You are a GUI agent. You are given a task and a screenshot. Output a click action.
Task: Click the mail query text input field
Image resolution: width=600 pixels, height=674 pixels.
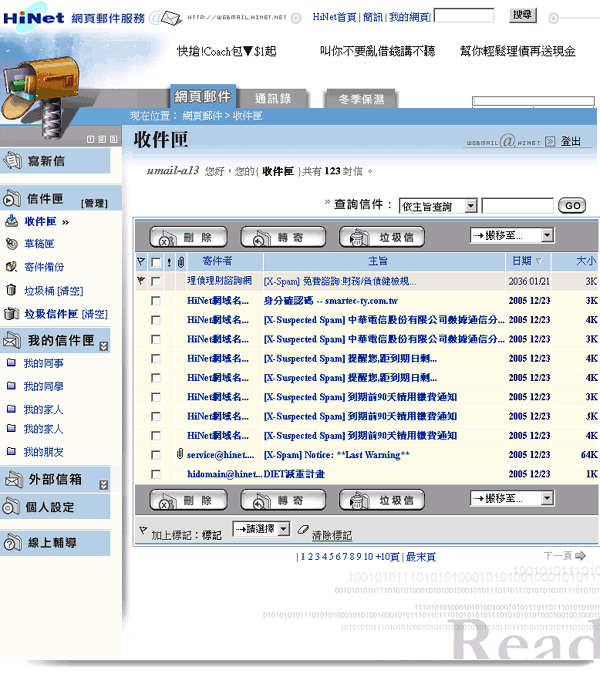point(517,205)
